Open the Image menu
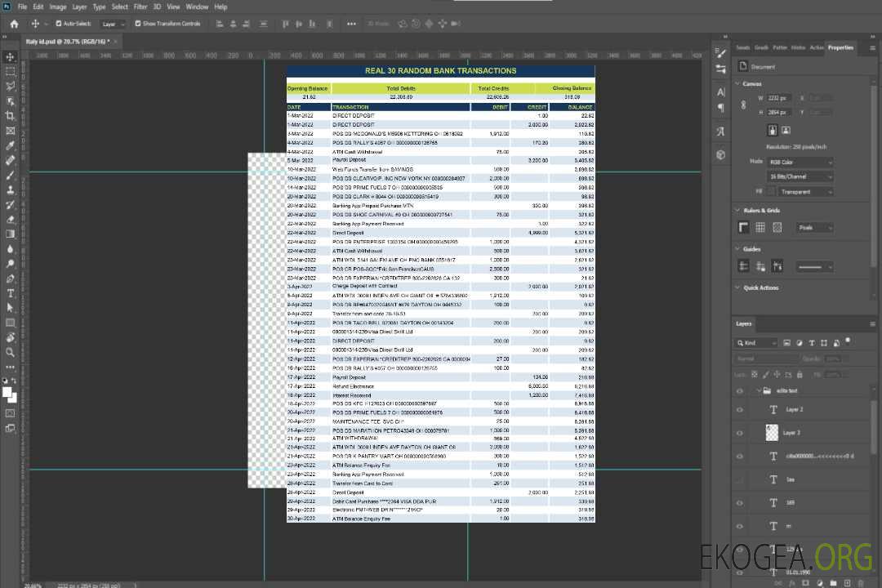This screenshot has height=588, width=882. click(x=58, y=7)
